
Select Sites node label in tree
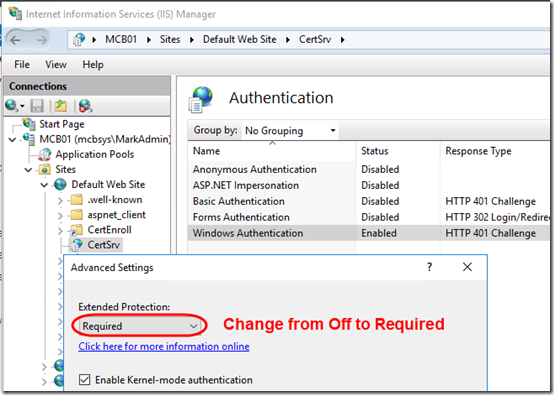[66, 169]
